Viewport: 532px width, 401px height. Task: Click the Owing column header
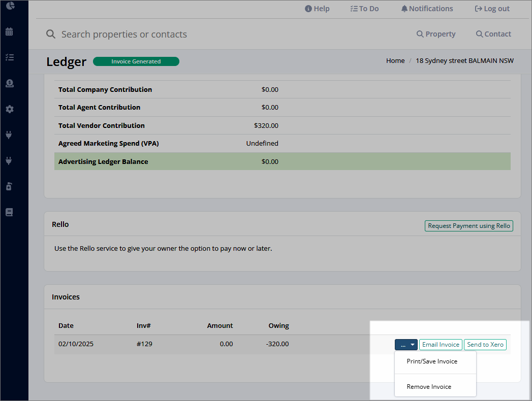click(x=278, y=326)
